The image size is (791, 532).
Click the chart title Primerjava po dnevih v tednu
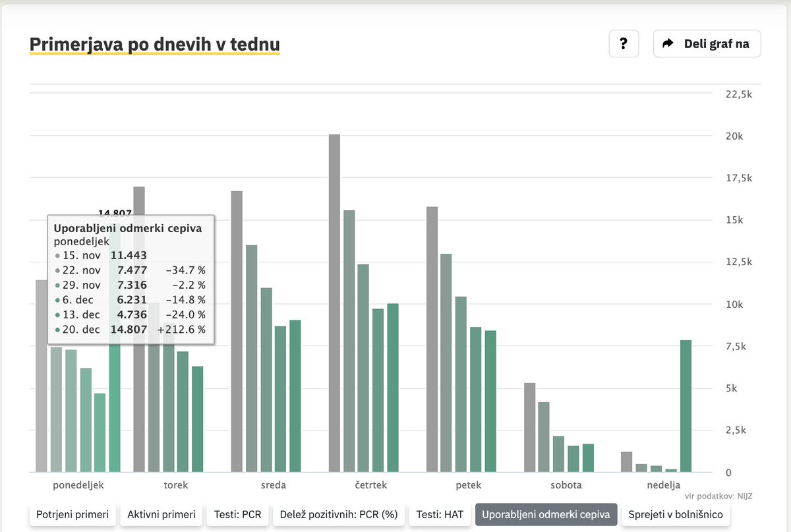(x=155, y=44)
